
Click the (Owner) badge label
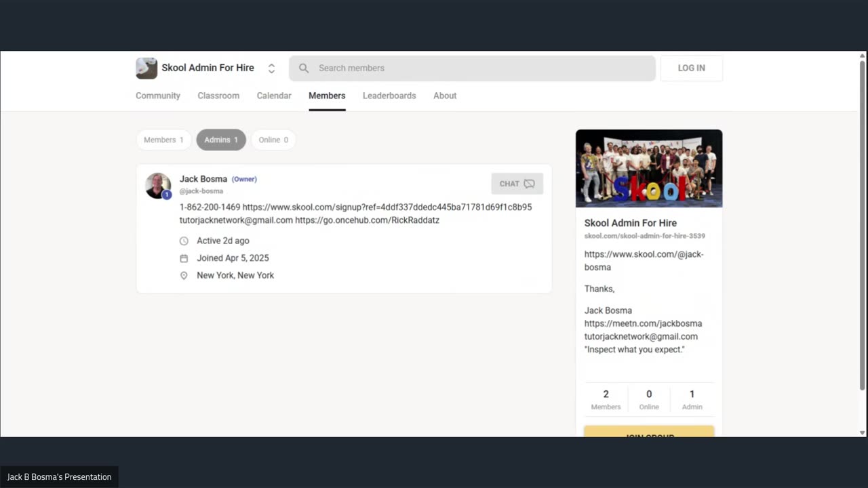click(244, 179)
